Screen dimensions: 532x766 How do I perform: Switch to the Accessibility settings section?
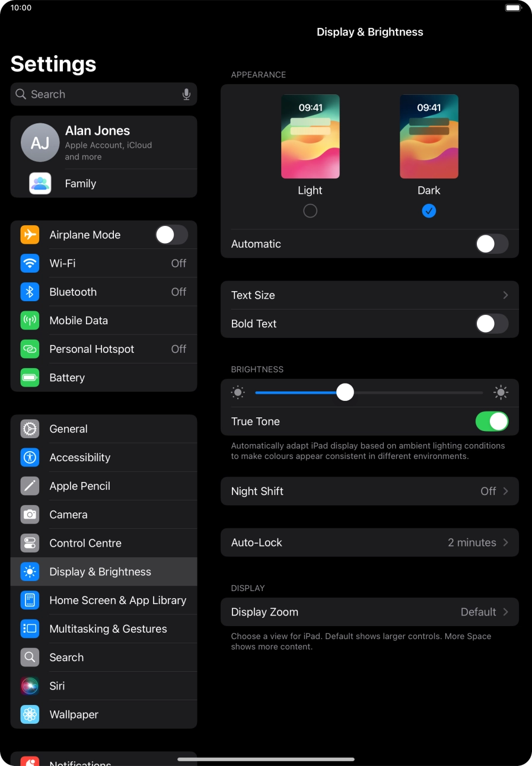pyautogui.click(x=80, y=458)
